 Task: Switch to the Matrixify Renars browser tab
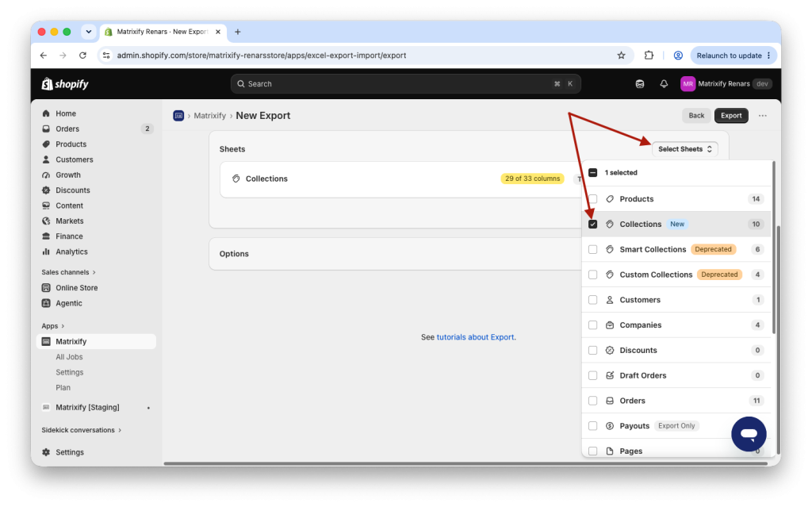[162, 32]
